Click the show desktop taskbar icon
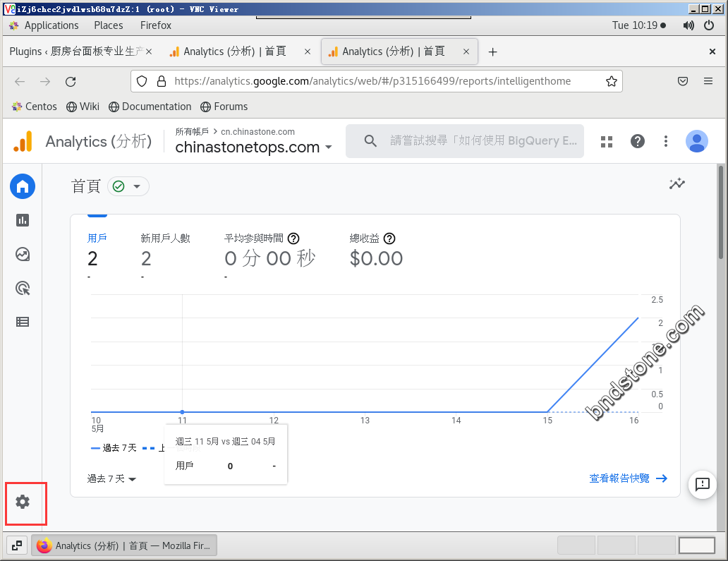Image resolution: width=728 pixels, height=561 pixels. 17,545
